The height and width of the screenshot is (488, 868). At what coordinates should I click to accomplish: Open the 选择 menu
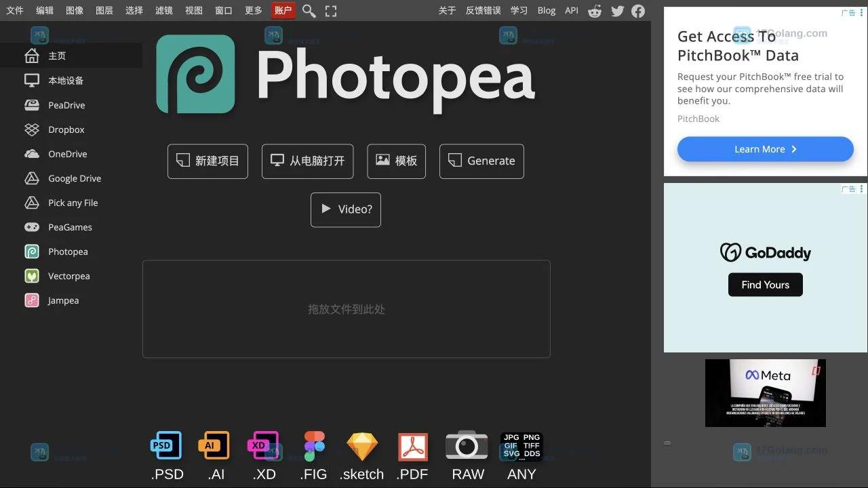point(134,10)
